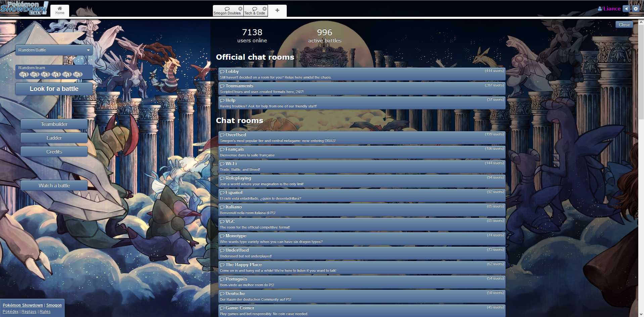644x317 pixels.
Task: Click the Pokédex link
Action: coord(11,312)
